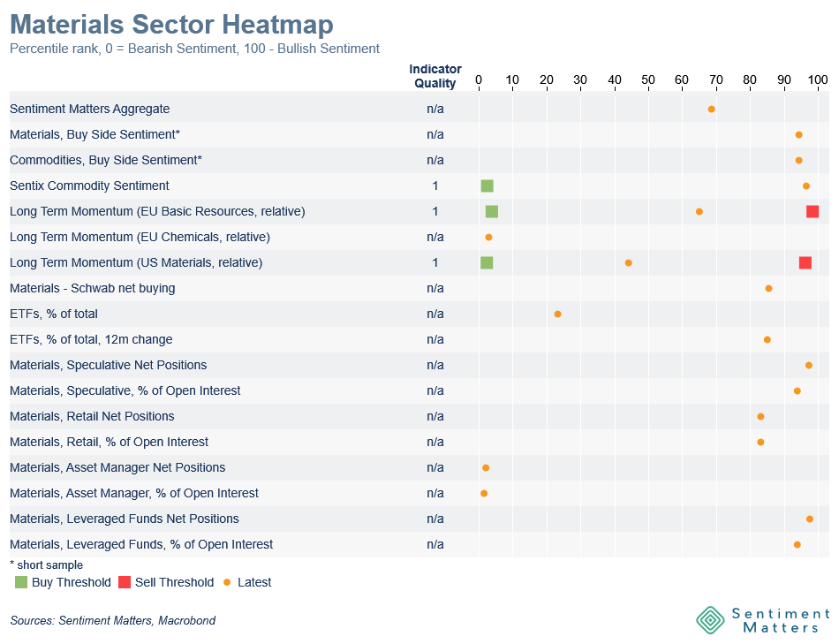Viewport: 839px width, 644px height.
Task: Select the EU Chemicals Long Term Momentum label
Action: (140, 237)
